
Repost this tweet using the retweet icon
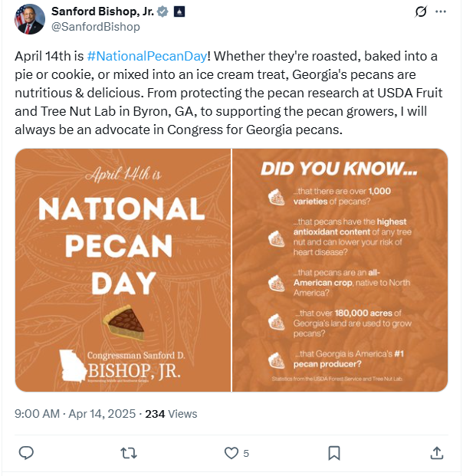[129, 453]
